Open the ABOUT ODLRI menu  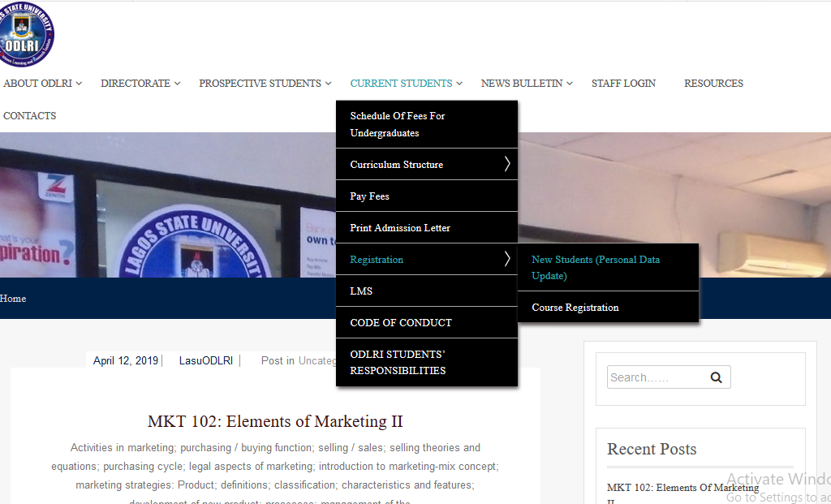[37, 84]
